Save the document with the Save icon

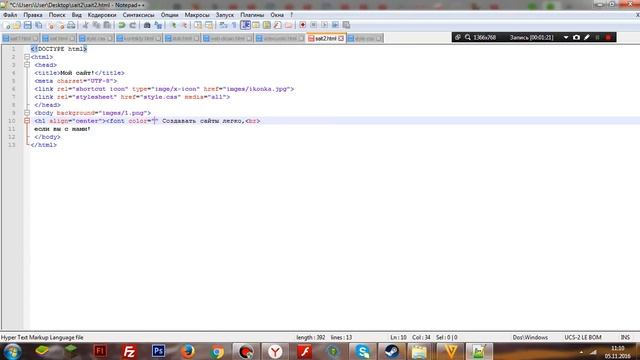click(x=27, y=25)
